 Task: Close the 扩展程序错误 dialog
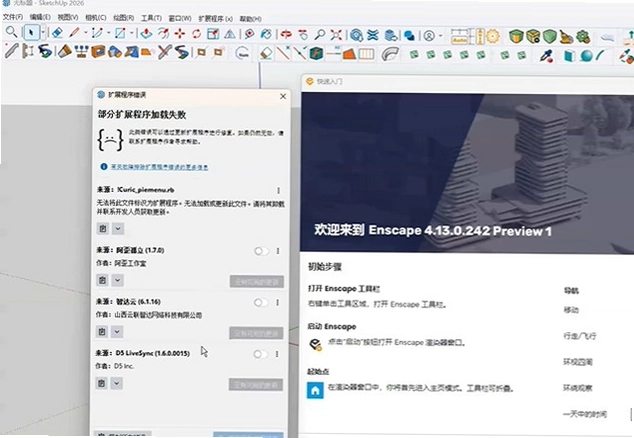pyautogui.click(x=283, y=96)
